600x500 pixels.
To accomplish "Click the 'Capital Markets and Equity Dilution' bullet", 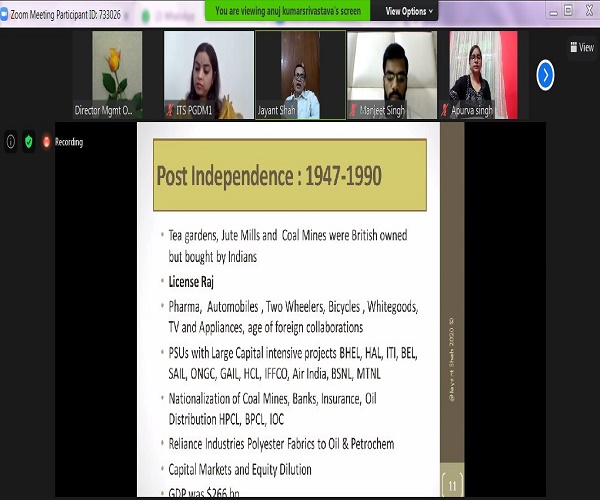I will pos(240,469).
